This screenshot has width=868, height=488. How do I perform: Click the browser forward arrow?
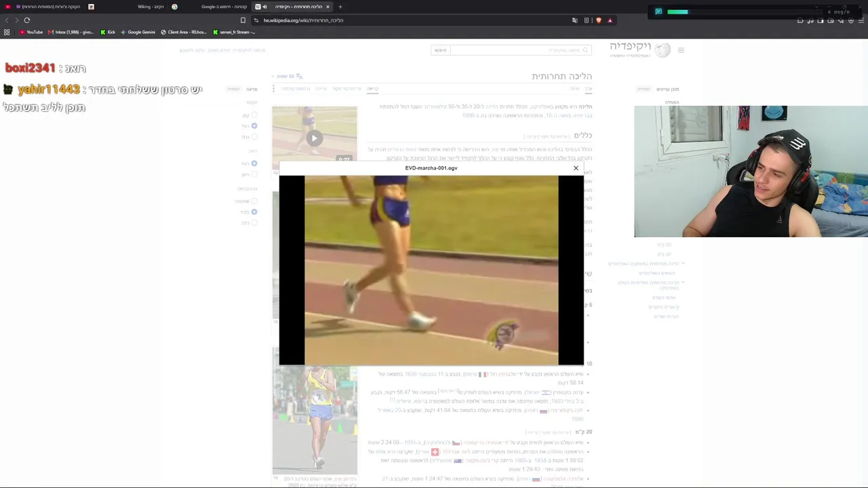tap(17, 20)
